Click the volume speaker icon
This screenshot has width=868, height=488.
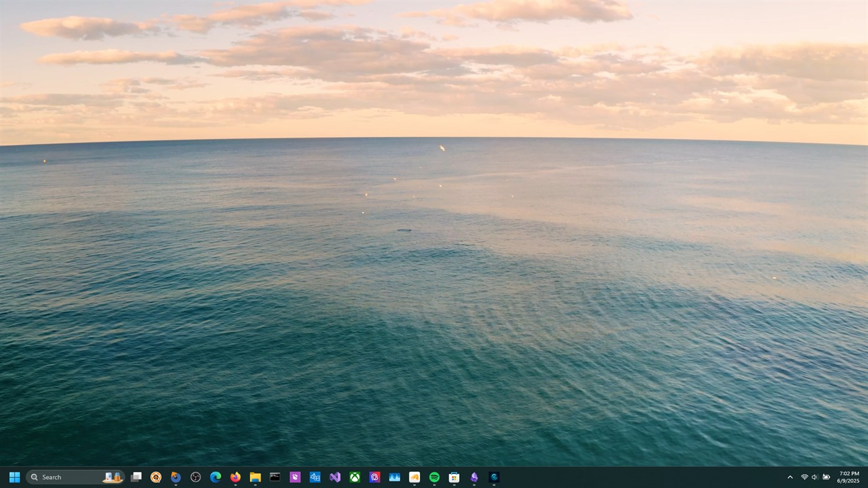(815, 477)
